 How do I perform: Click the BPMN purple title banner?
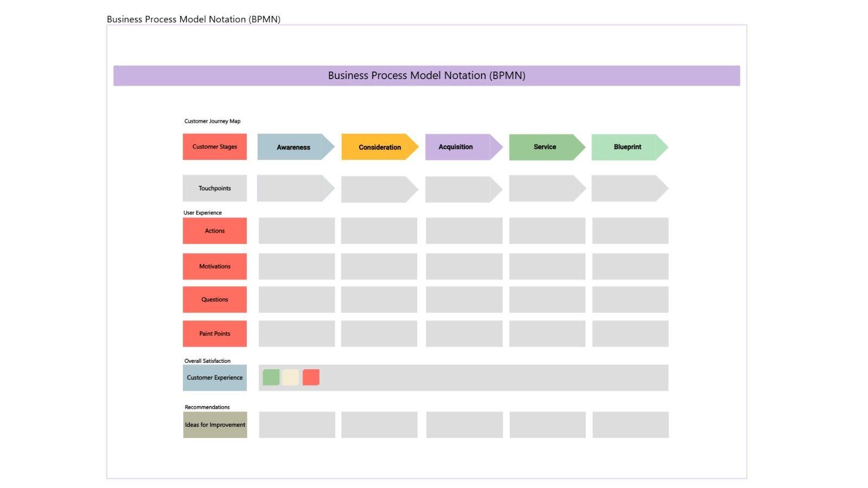click(426, 75)
